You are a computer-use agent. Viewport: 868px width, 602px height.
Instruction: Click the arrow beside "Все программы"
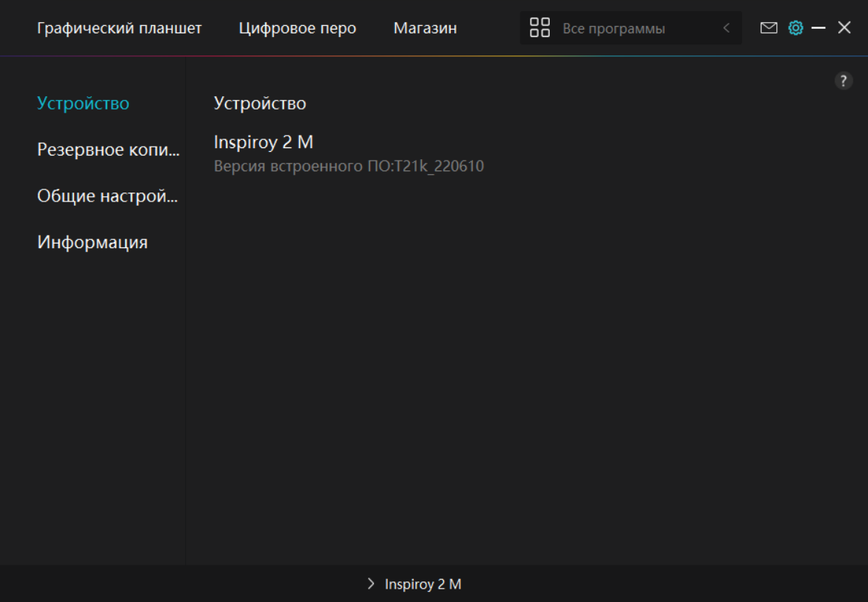point(726,28)
